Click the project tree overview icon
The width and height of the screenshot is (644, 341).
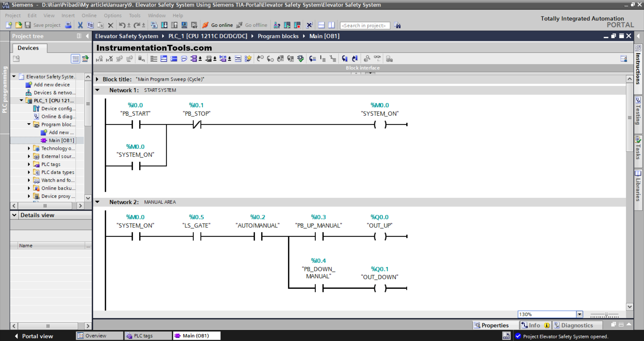pos(85,59)
